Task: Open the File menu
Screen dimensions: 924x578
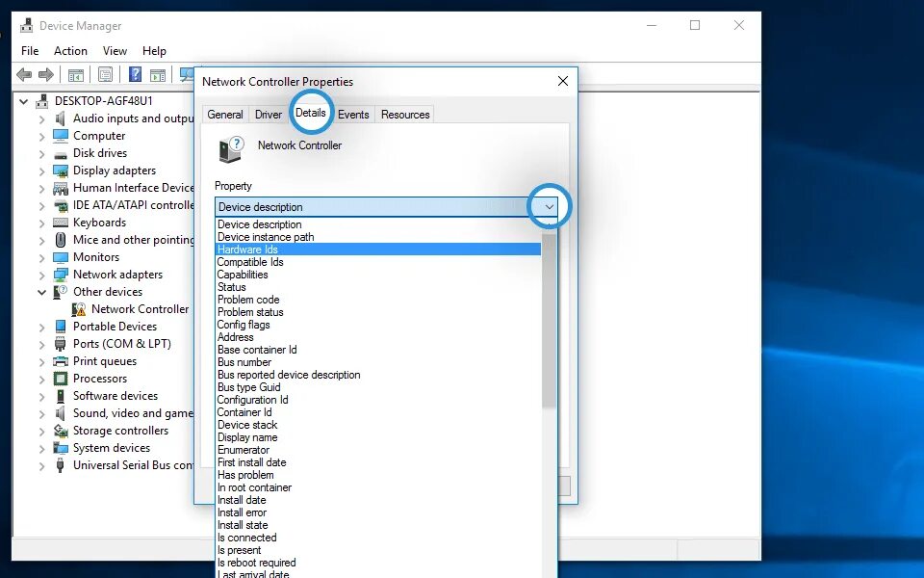Action: [30, 51]
